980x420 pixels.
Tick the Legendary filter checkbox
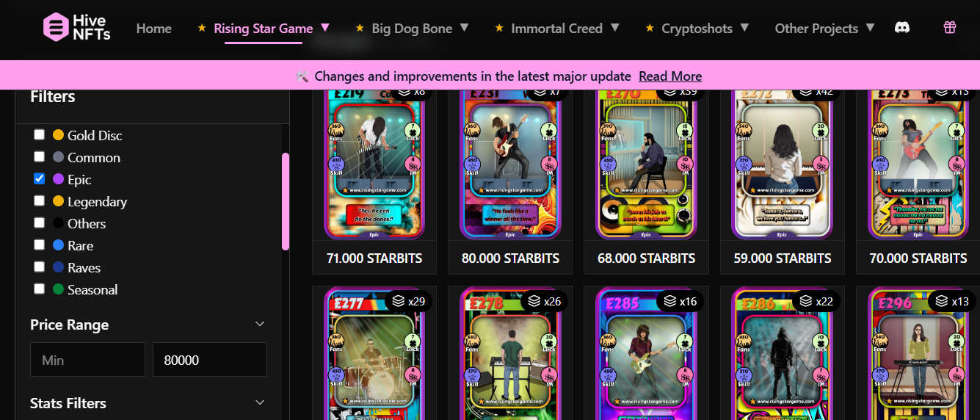click(x=40, y=200)
